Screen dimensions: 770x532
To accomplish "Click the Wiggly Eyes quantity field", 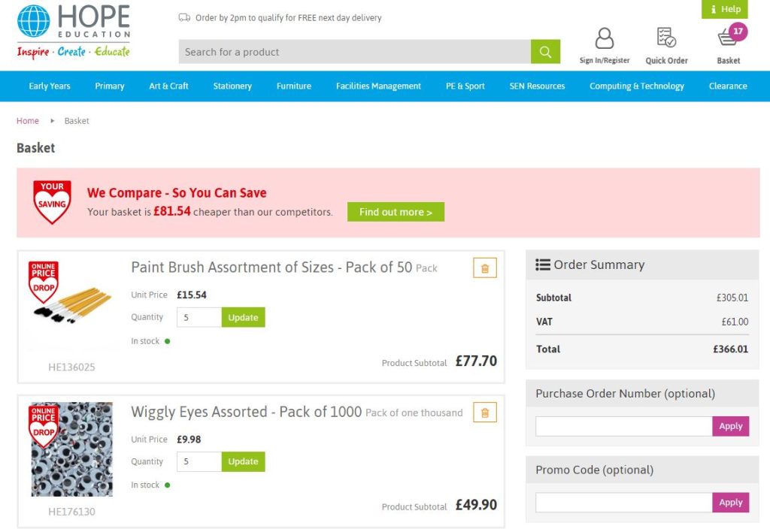I will coord(199,462).
